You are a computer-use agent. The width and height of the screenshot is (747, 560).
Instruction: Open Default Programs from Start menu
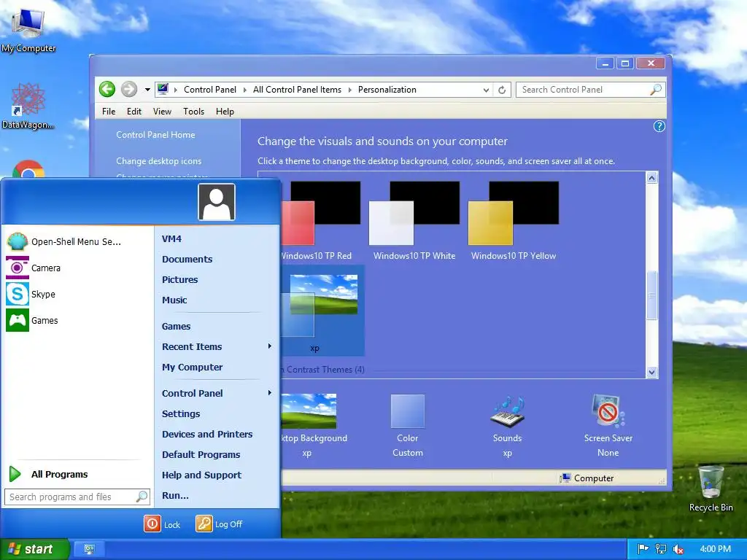point(201,455)
